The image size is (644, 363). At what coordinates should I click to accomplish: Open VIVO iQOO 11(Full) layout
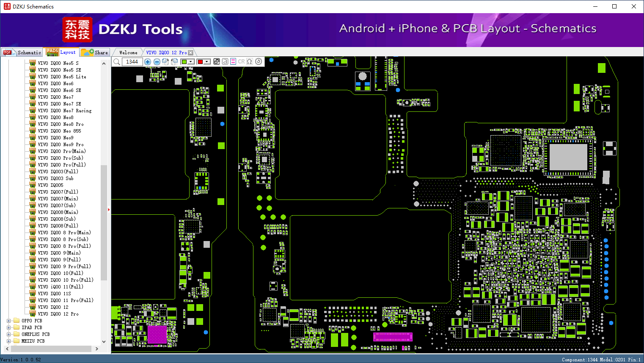tap(61, 287)
